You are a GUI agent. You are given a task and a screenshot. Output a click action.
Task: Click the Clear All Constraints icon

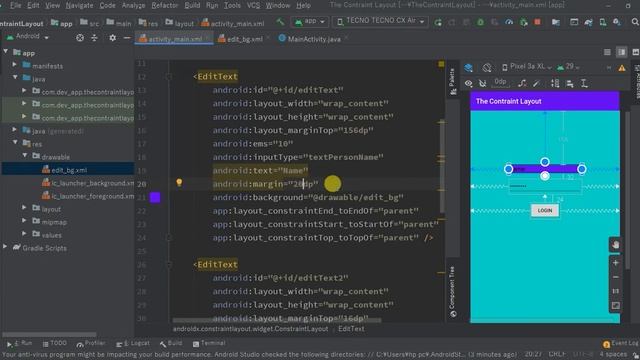522,83
